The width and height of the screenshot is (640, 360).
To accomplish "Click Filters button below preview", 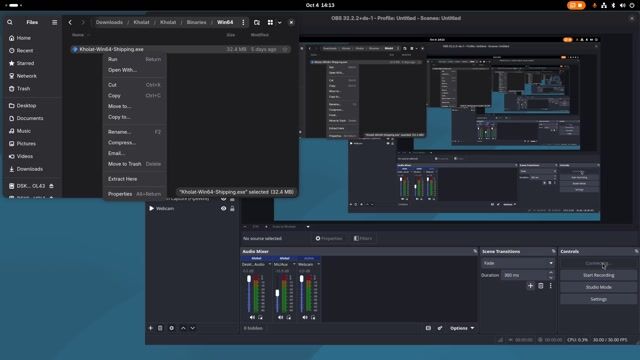I will 363,238.
